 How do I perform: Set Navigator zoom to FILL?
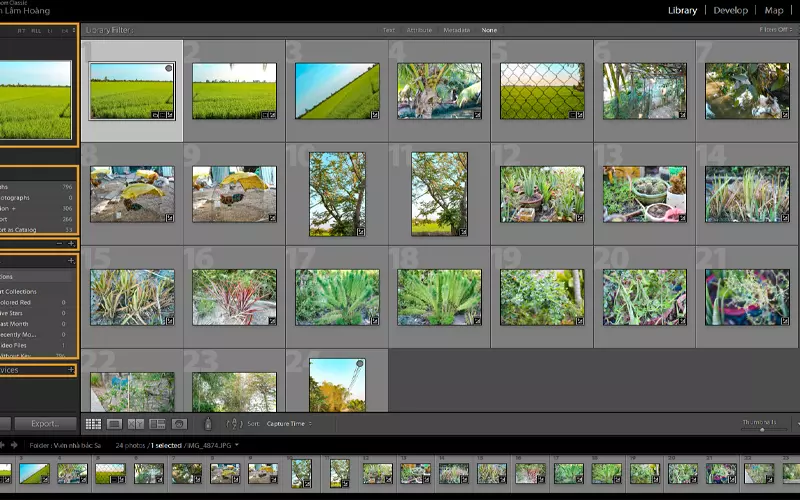[36, 31]
